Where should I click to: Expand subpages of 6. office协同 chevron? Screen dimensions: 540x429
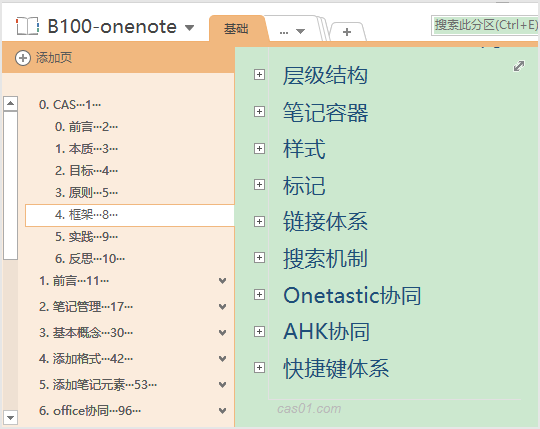pyautogui.click(x=222, y=410)
